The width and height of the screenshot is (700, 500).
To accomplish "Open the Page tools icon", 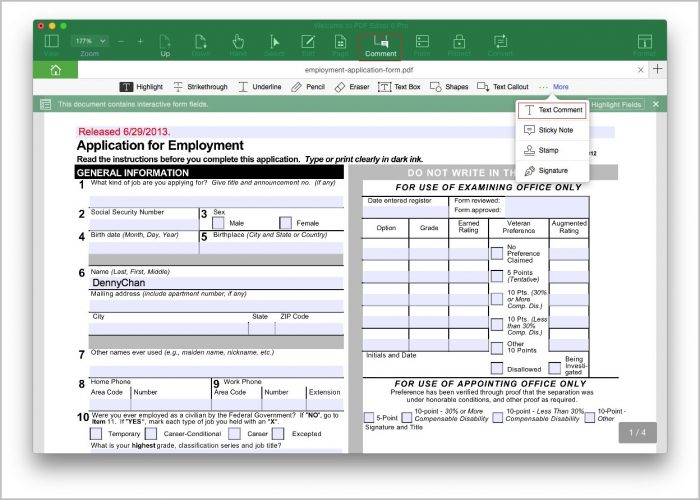I will (340, 42).
